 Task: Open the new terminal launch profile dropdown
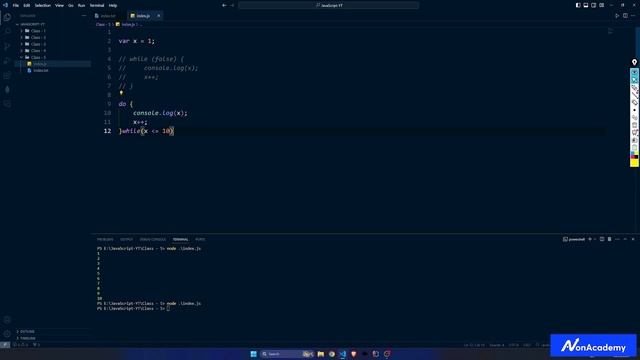[x=595, y=239]
